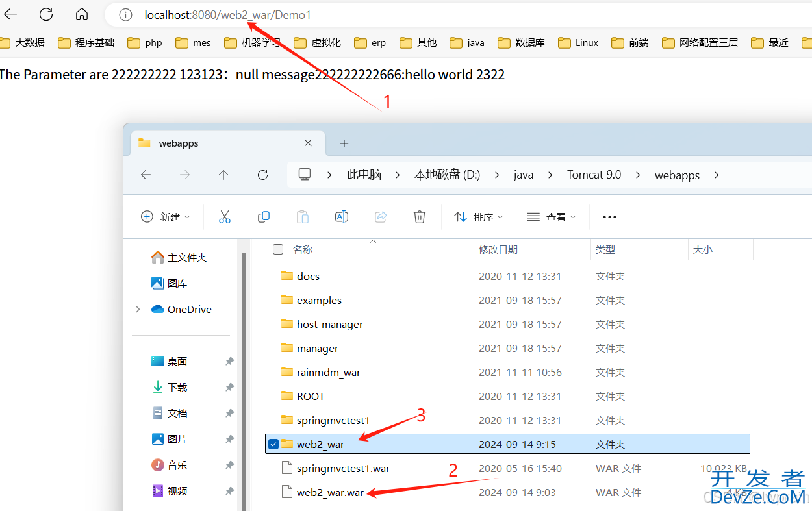Open the 排序 (Sort) dropdown
Viewport: 812px width, 511px height.
[x=479, y=217]
